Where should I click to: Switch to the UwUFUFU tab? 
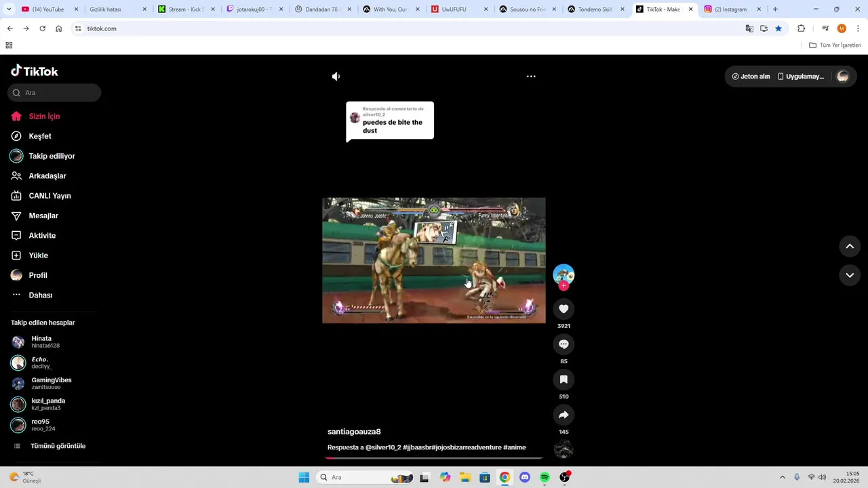460,9
